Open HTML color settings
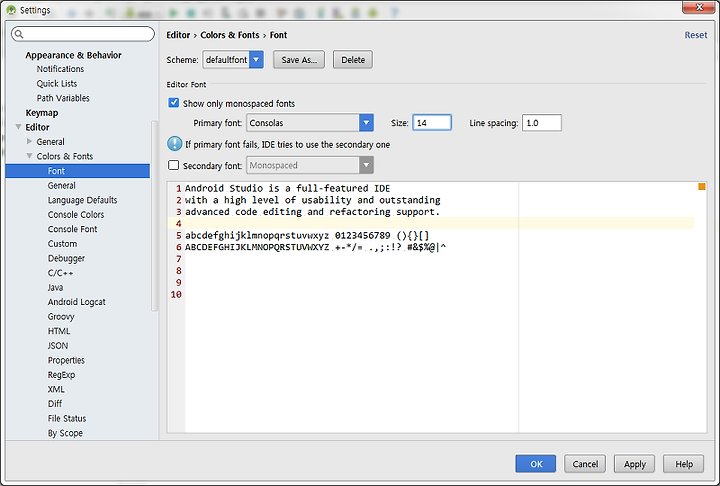This screenshot has height=486, width=720. click(59, 331)
